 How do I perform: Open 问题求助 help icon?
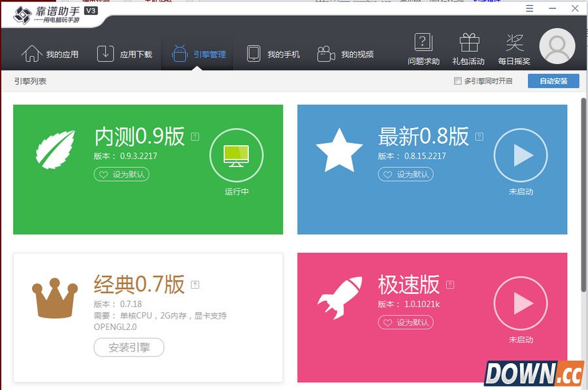(x=423, y=42)
